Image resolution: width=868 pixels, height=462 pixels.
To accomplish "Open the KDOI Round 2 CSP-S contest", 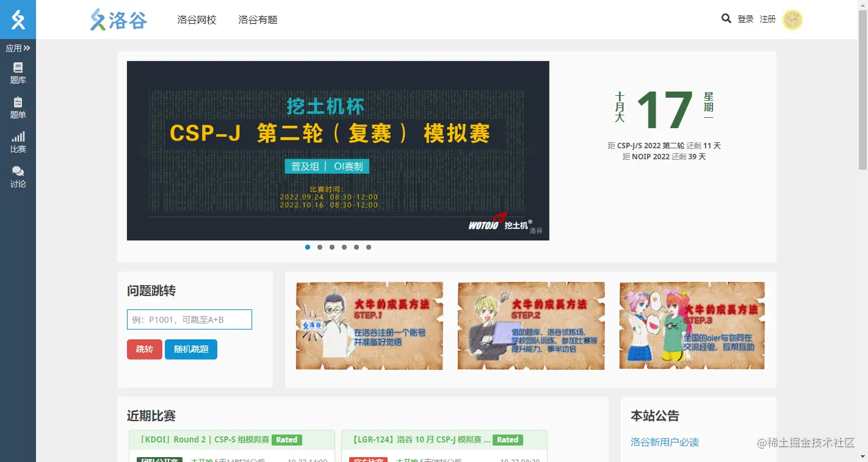I will click(204, 439).
